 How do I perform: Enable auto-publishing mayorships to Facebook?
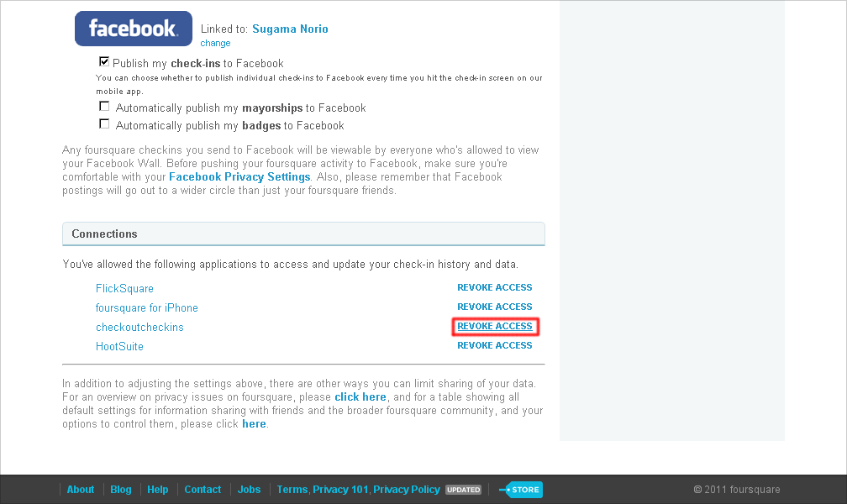[104, 107]
